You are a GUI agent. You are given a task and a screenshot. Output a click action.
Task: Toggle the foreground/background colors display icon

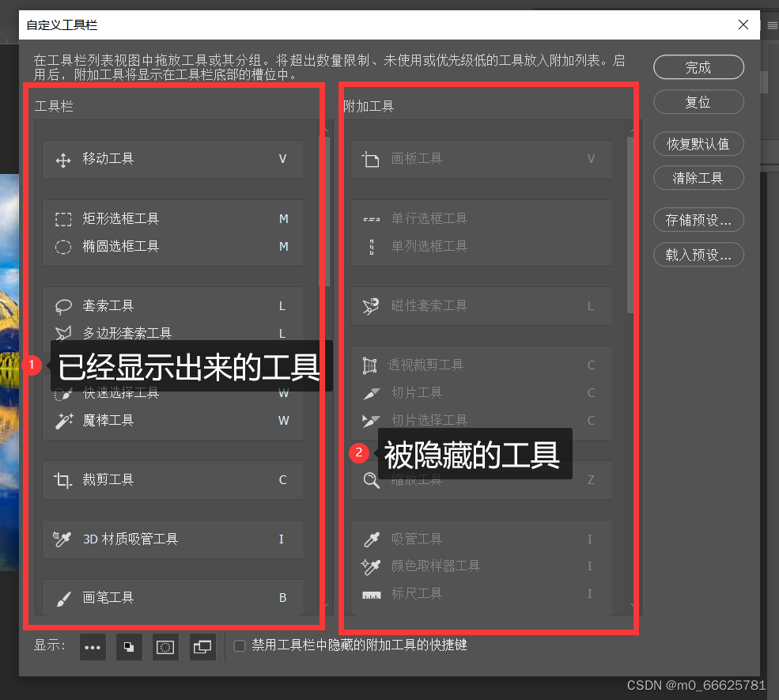pos(129,647)
